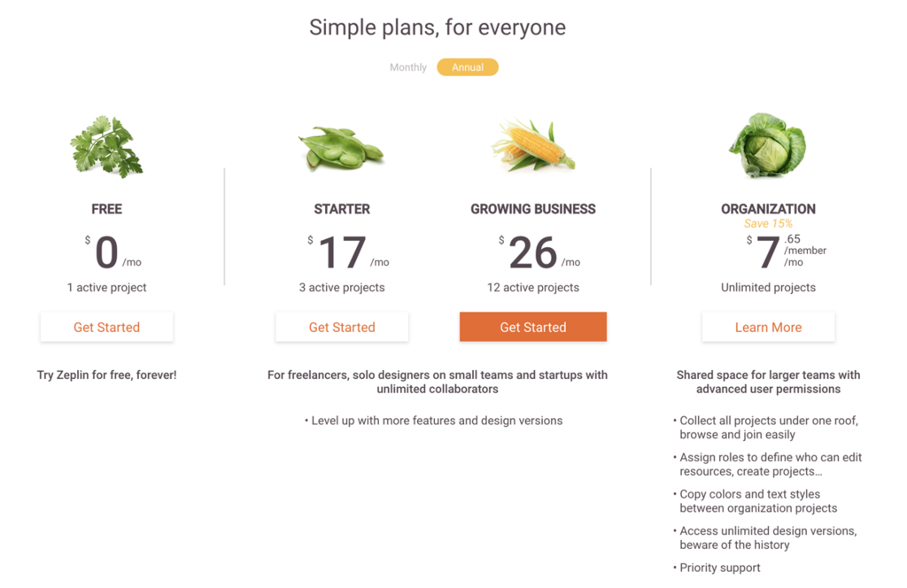The width and height of the screenshot is (907, 588).
Task: Open Learn More for Organization plan
Action: (768, 328)
